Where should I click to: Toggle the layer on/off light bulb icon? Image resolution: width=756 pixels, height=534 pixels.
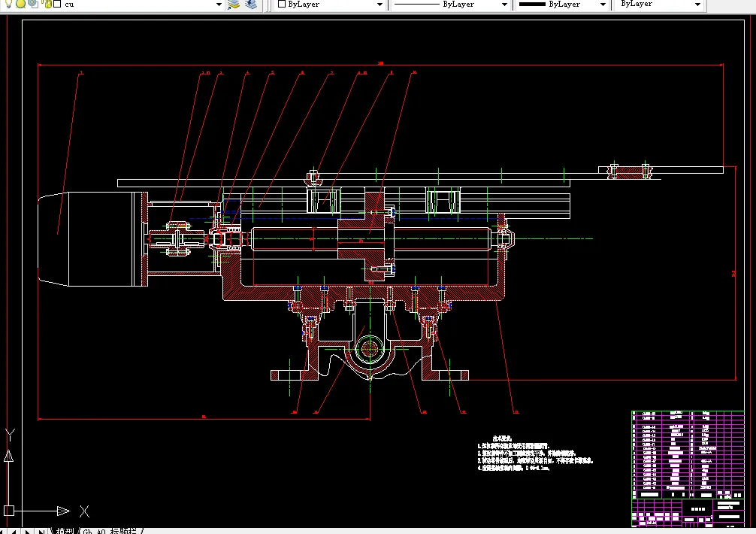(8, 4)
